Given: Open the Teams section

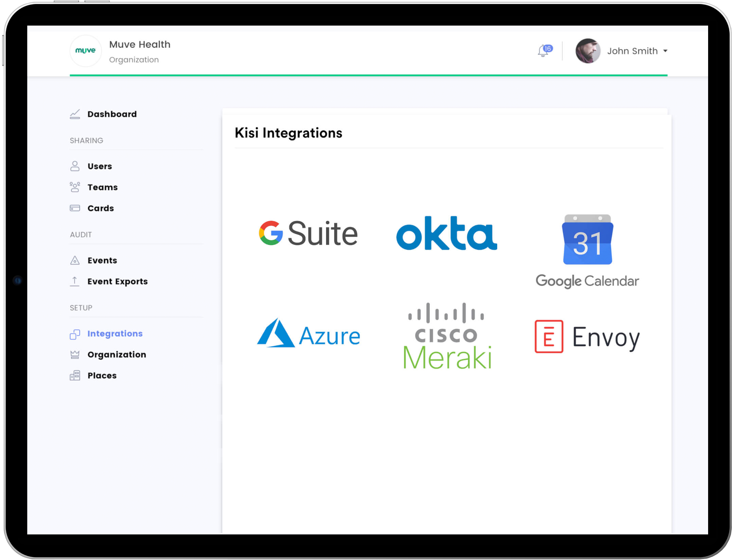Looking at the screenshot, I should pos(103,187).
